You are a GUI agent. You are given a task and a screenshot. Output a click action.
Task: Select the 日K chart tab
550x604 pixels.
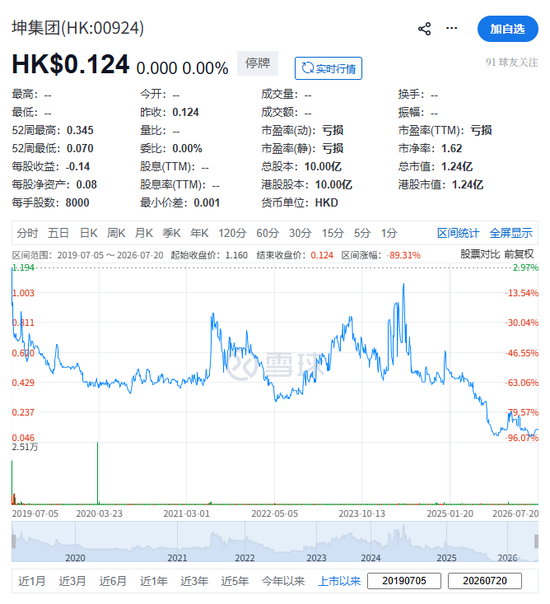pyautogui.click(x=88, y=233)
